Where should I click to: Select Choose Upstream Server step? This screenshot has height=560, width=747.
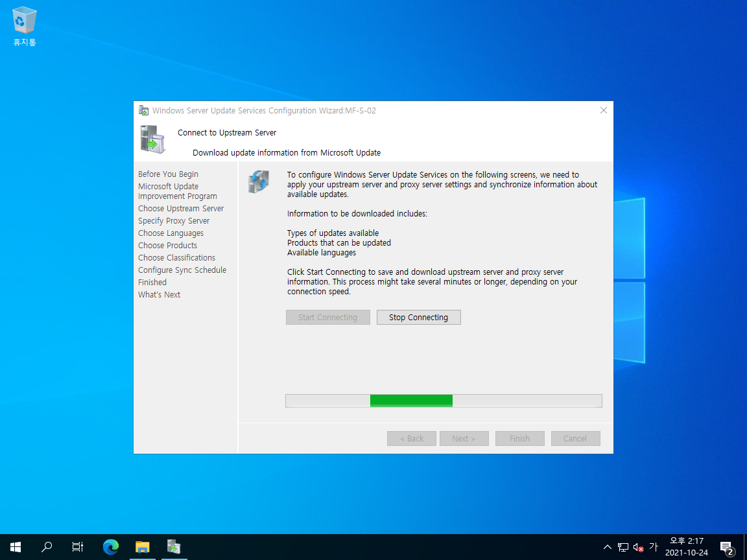tap(181, 209)
